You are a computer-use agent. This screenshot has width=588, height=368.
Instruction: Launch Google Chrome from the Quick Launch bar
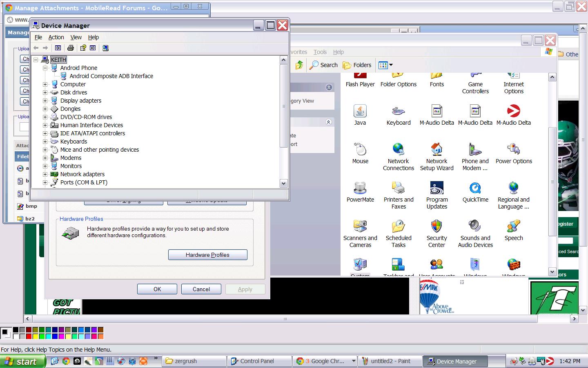[x=66, y=361]
